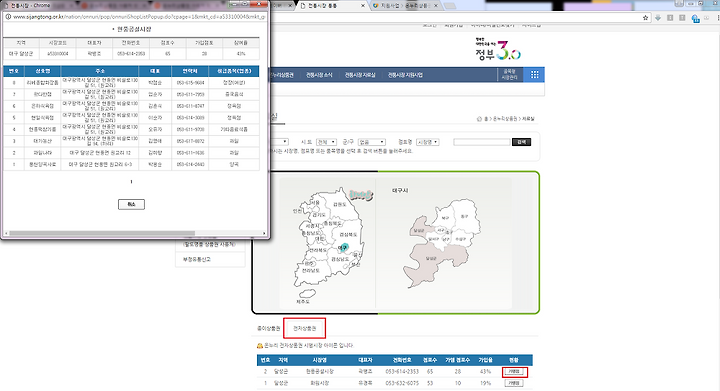Select 전라남도 on the Korea map
This screenshot has width=720, height=391.
311,271
